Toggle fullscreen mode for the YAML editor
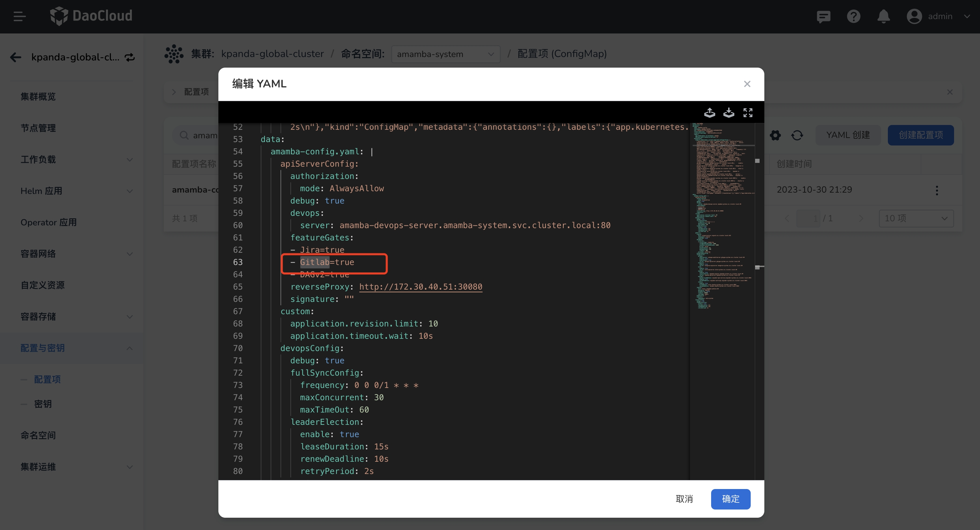The height and width of the screenshot is (530, 980). click(748, 113)
